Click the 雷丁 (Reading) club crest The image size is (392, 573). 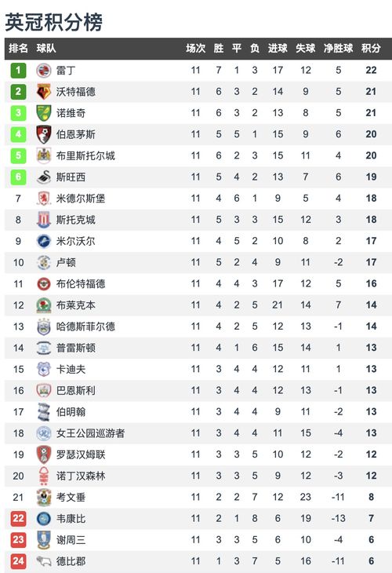44,70
